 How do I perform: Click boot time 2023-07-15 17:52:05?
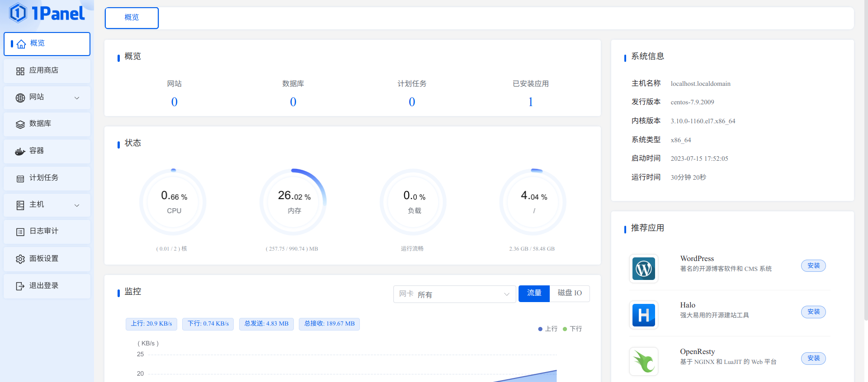pyautogui.click(x=699, y=159)
